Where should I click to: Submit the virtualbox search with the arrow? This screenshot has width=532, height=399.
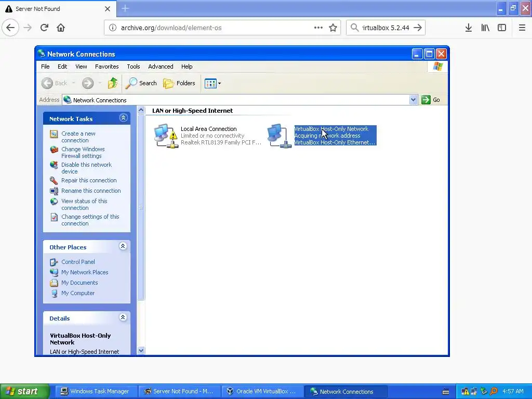[x=418, y=28]
